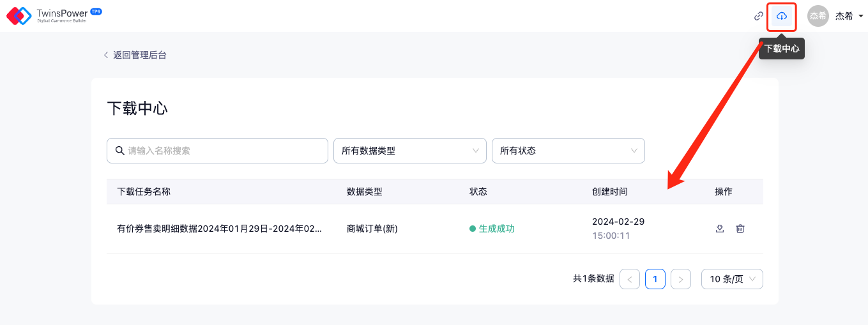Open the 杰希 account menu arrow

860,17
